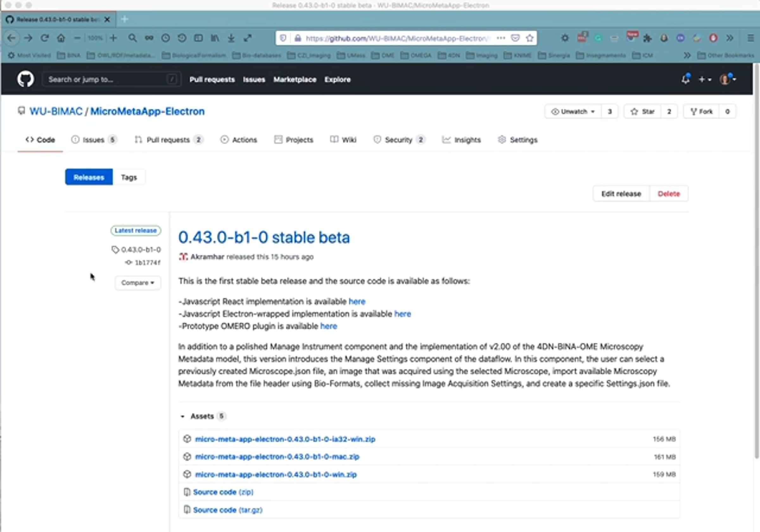The width and height of the screenshot is (760, 532).
Task: Click Edit release button
Action: point(621,194)
